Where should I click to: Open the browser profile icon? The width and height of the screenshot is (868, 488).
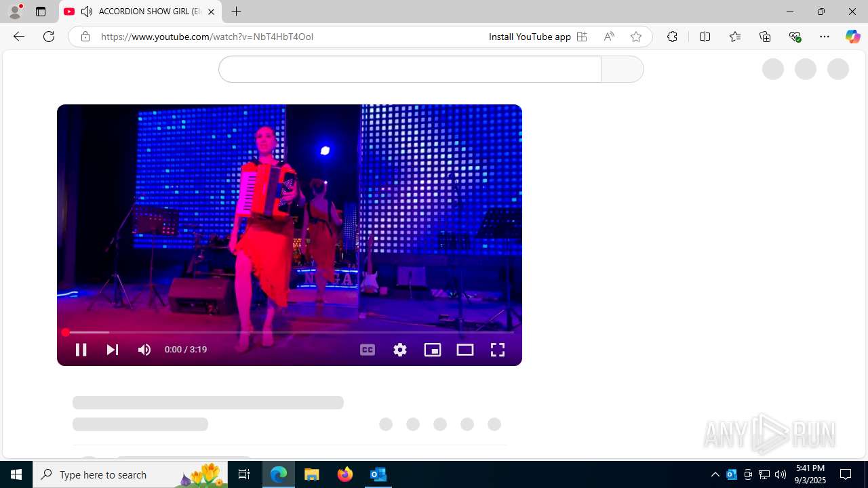[15, 12]
